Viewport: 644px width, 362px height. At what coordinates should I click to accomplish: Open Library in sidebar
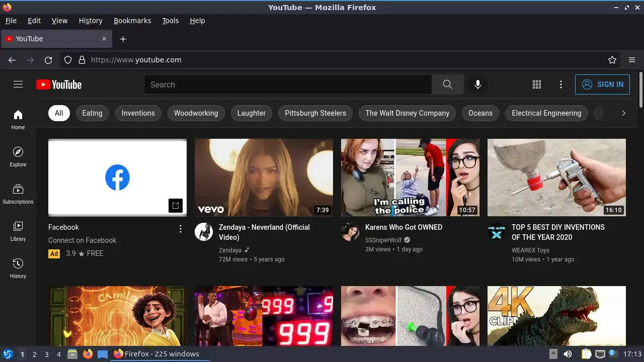point(18,231)
